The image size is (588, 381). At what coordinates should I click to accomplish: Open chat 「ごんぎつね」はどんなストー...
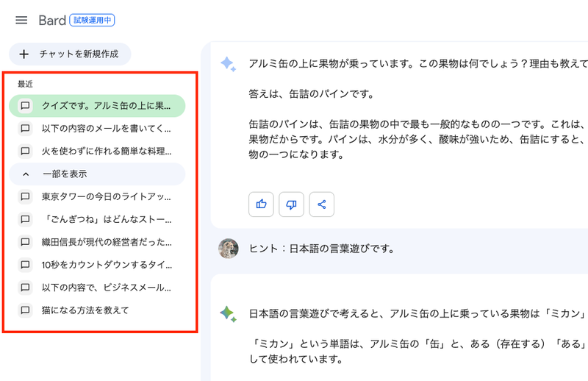tap(97, 219)
